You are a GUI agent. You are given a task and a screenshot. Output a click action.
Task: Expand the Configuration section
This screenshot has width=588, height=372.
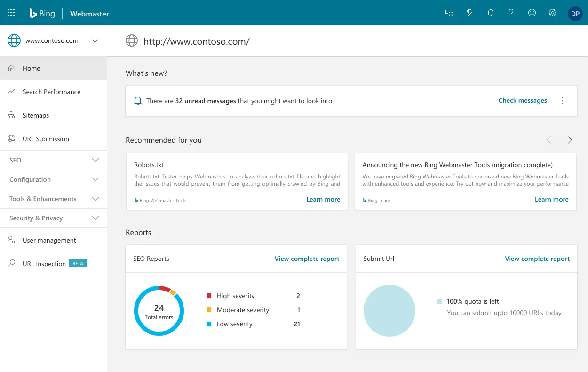[x=95, y=179]
